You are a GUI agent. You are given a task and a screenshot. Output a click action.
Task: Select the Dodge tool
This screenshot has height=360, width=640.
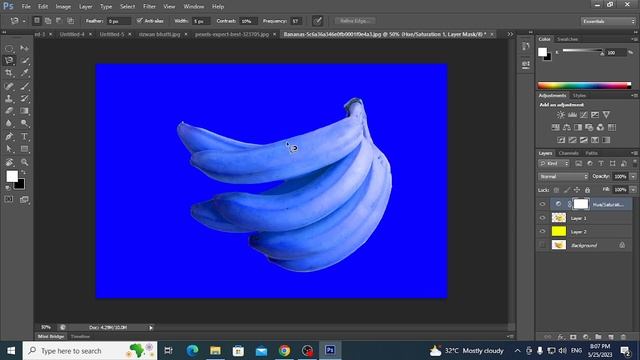click(24, 123)
